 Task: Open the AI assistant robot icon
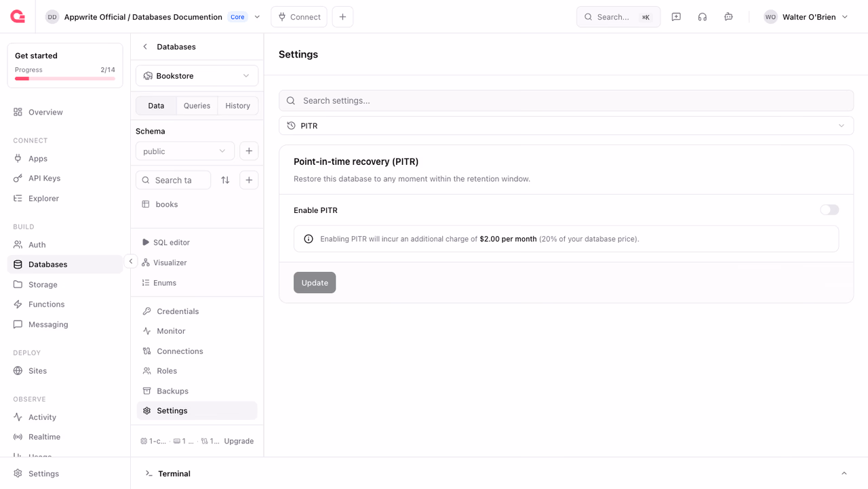[728, 17]
